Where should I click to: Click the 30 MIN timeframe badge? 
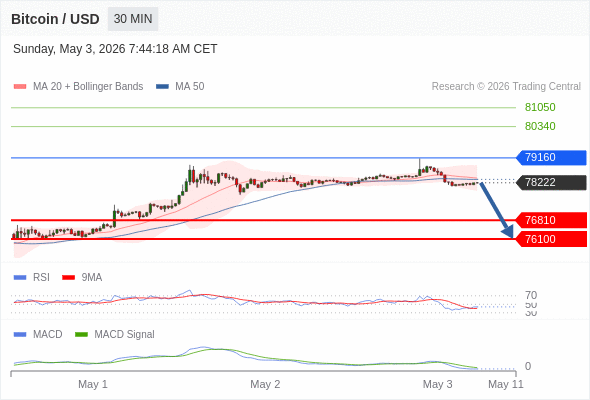pyautogui.click(x=133, y=19)
